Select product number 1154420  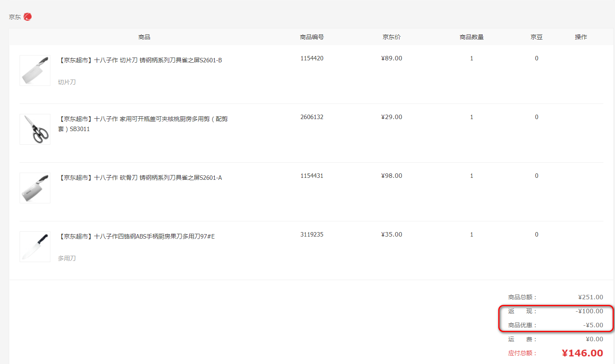312,58
